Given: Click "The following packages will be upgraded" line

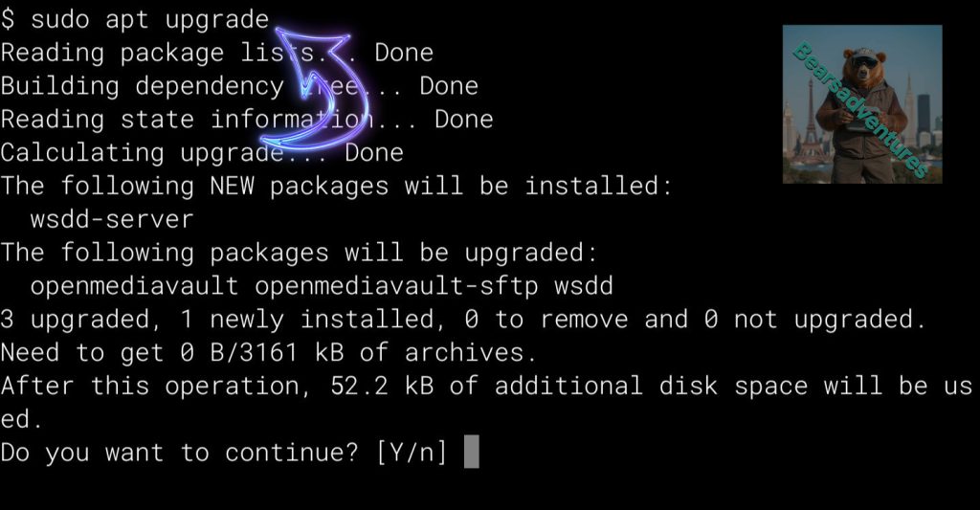Looking at the screenshot, I should click(299, 253).
